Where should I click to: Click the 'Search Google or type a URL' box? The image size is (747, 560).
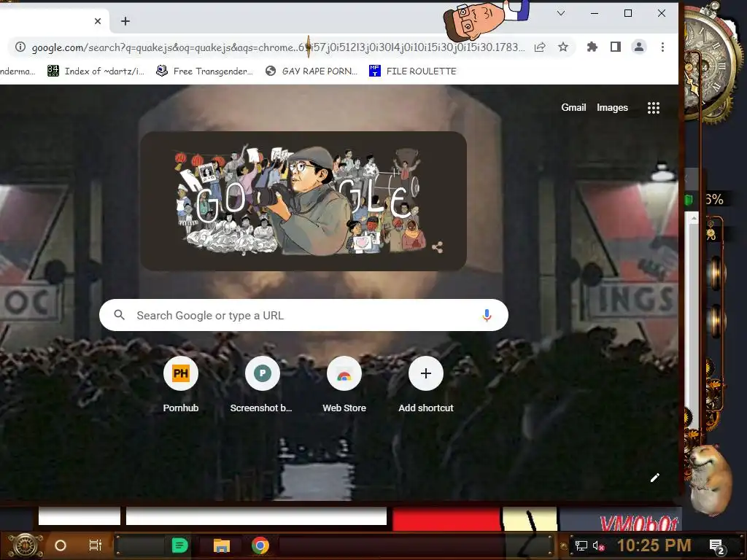click(x=303, y=315)
